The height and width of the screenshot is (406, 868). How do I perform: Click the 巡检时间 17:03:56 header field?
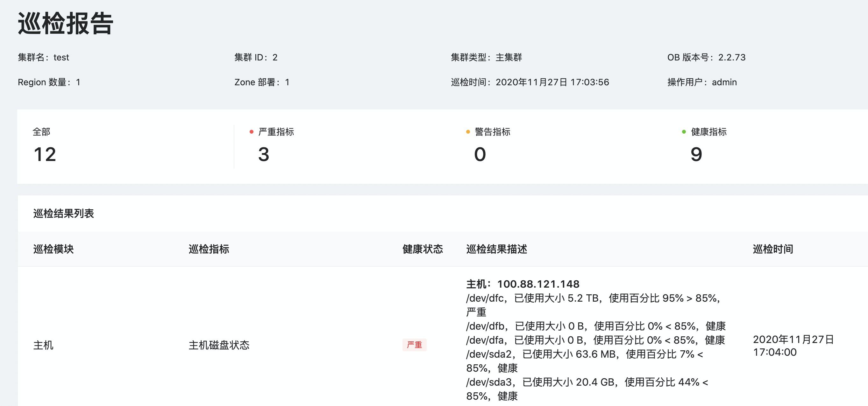point(530,82)
